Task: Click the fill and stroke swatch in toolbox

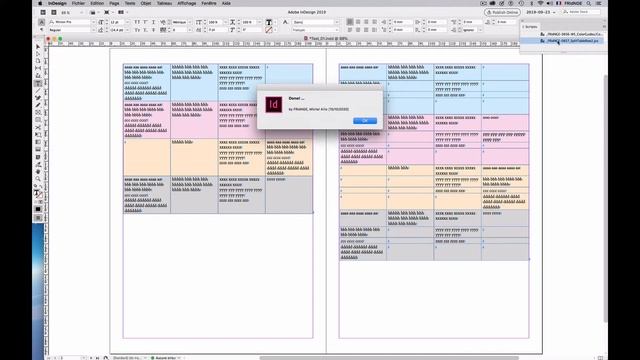Action: tap(38, 194)
